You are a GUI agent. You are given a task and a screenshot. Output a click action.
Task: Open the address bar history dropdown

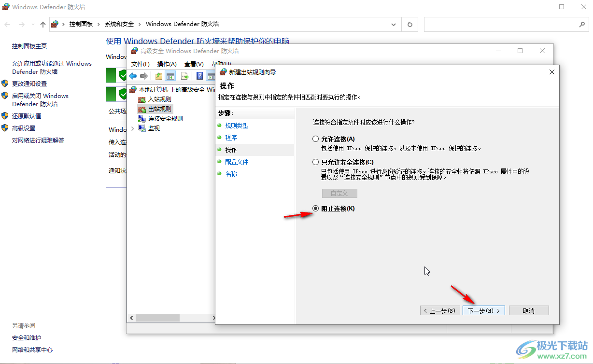394,24
